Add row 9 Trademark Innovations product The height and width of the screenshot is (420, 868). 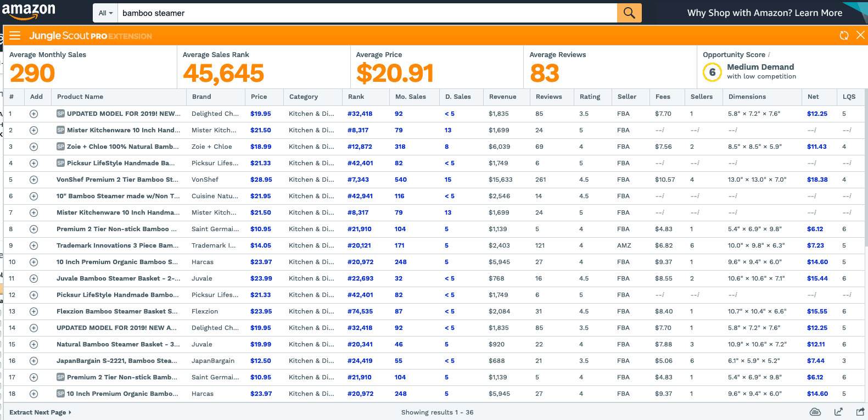(33, 245)
